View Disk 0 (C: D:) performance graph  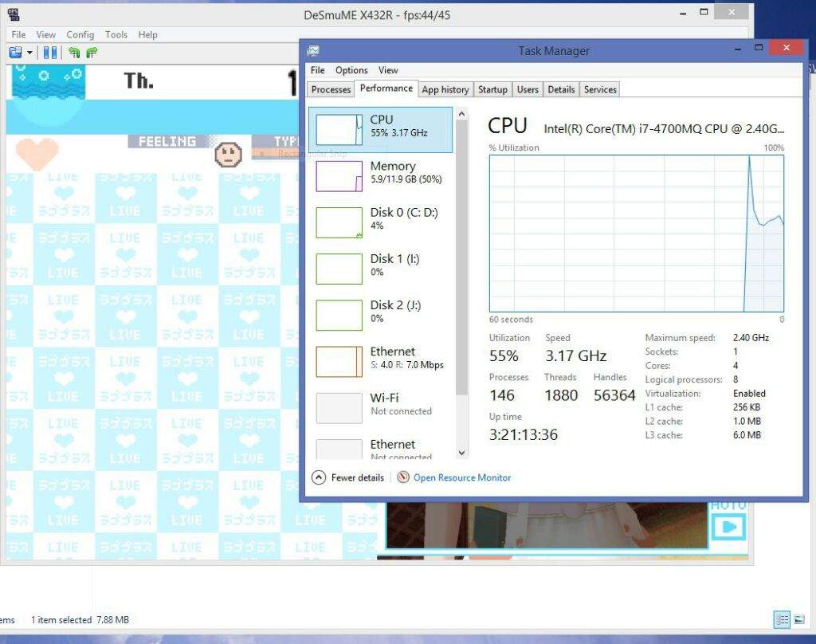tap(381, 220)
